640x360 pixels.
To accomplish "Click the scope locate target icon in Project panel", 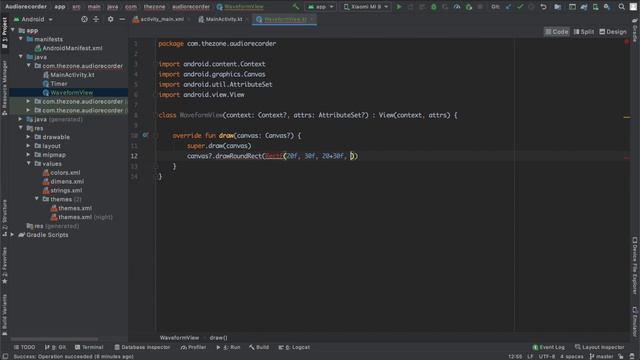I will 84,19.
